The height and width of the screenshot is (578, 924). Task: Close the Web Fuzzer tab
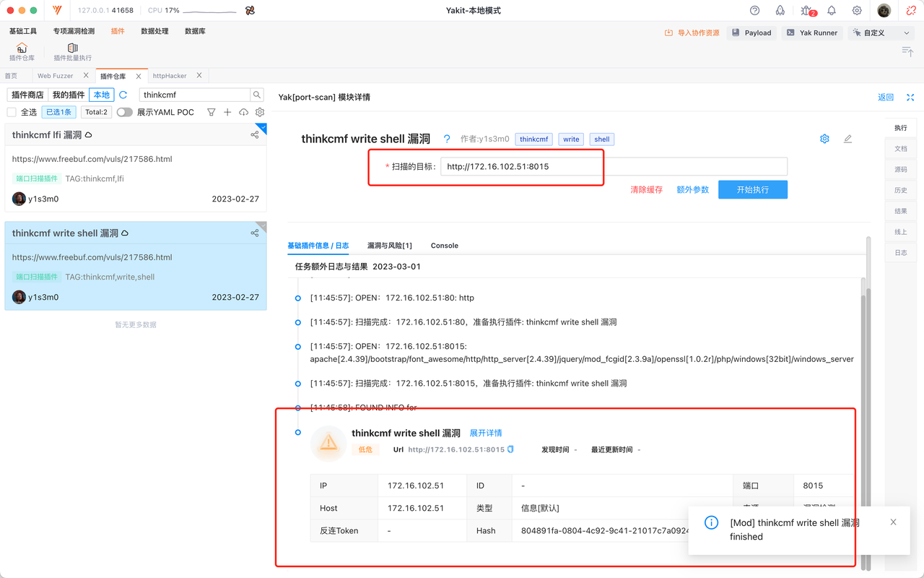click(x=87, y=75)
